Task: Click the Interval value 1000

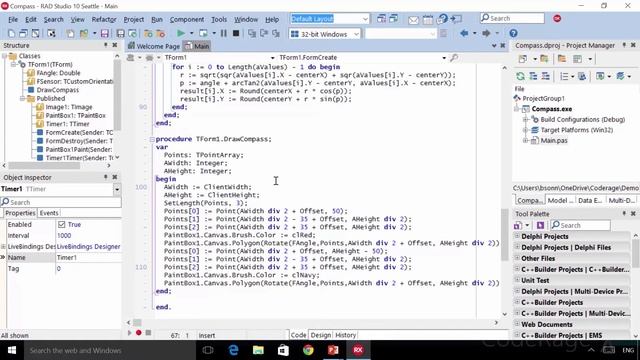Action: [64, 236]
